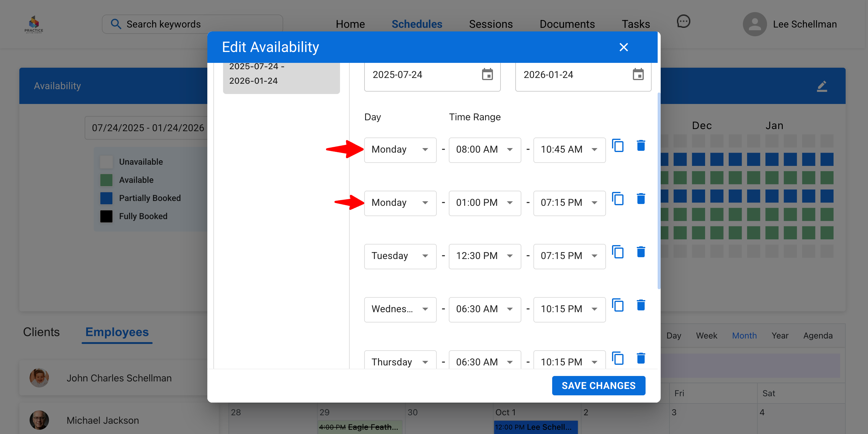868x434 pixels.
Task: Open the Tuesday day dropdown
Action: tap(400, 256)
